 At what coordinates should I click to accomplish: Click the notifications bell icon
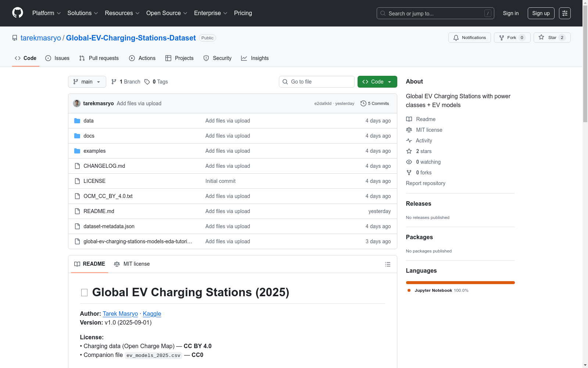click(x=456, y=38)
